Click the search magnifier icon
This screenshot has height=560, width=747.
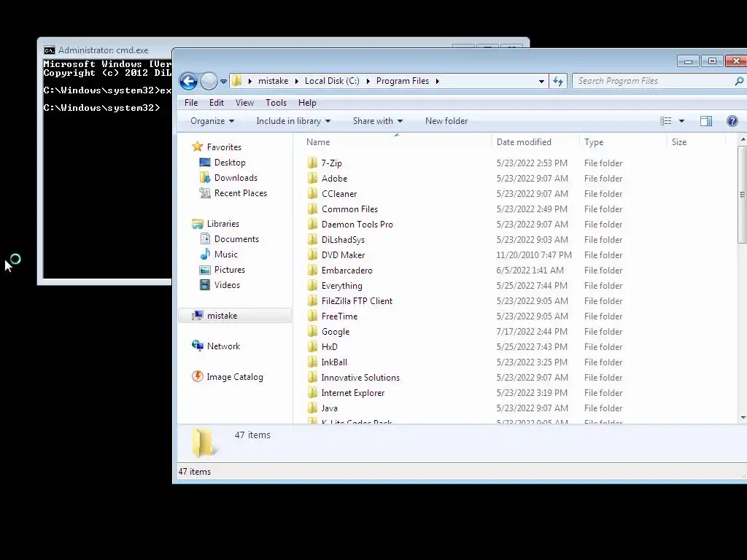[739, 82]
